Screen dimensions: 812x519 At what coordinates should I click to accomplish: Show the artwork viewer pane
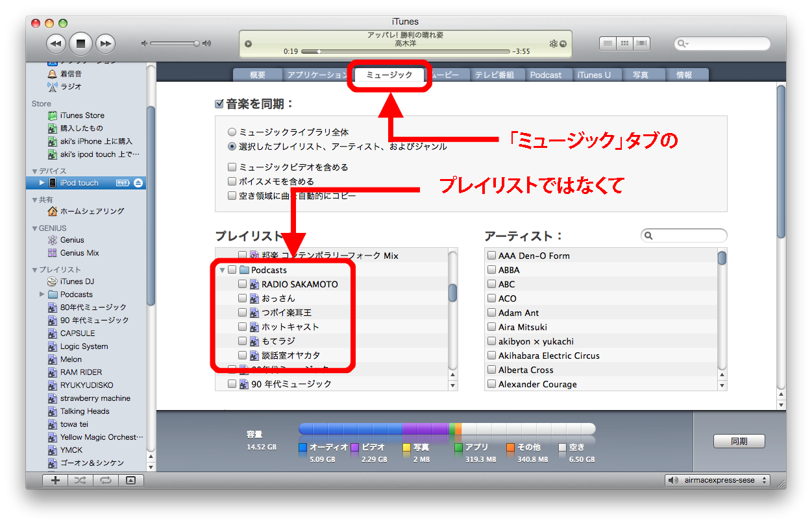130,481
